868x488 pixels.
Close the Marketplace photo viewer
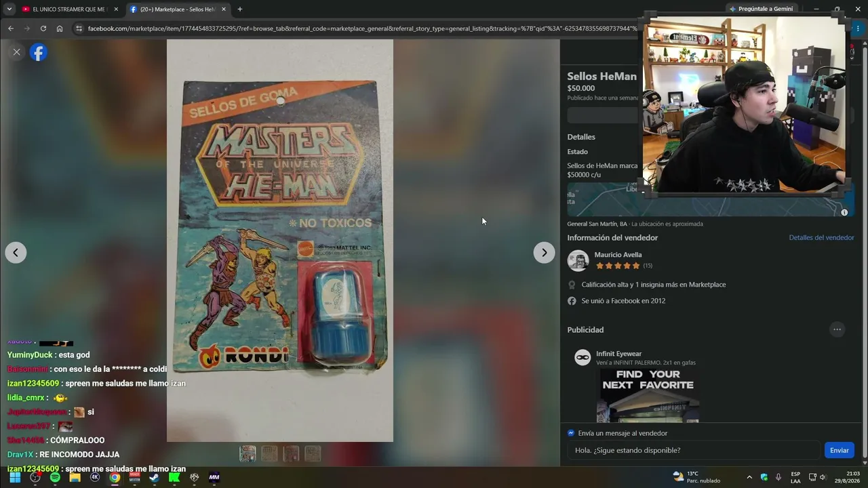tap(17, 52)
